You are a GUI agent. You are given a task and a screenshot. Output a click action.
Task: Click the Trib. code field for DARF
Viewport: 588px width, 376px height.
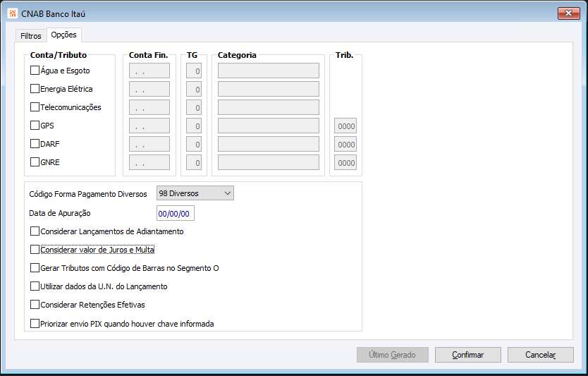click(x=345, y=144)
